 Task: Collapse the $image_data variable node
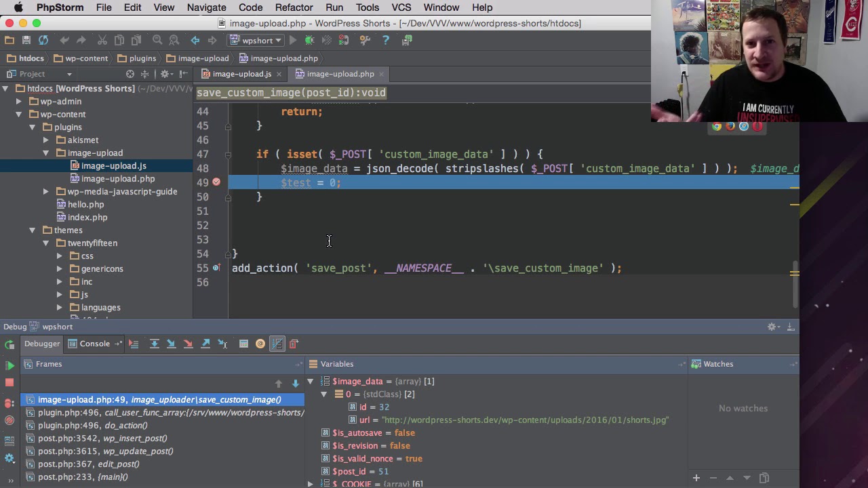point(311,382)
